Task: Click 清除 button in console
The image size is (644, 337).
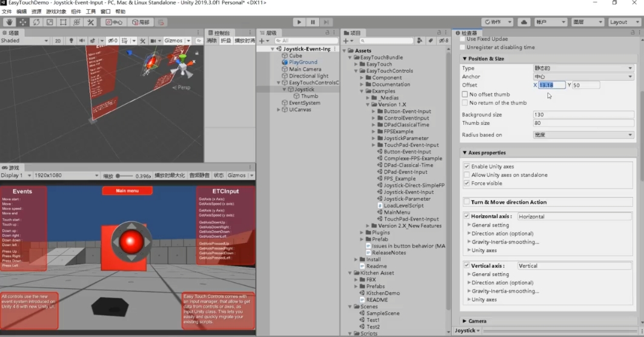Action: point(211,41)
